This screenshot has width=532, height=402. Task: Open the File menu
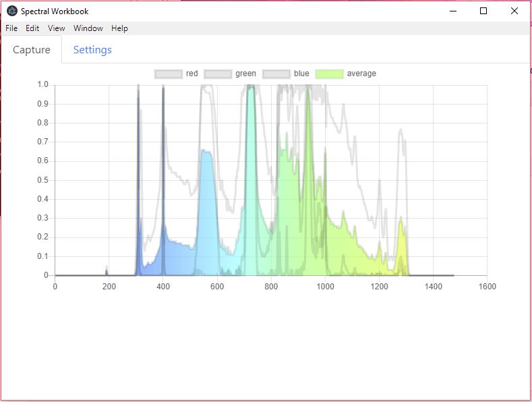coord(11,28)
